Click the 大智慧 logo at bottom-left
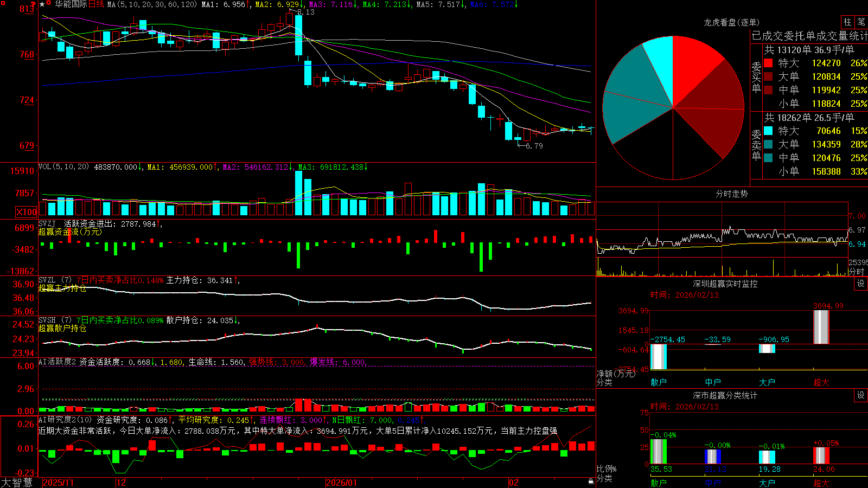 tap(17, 483)
